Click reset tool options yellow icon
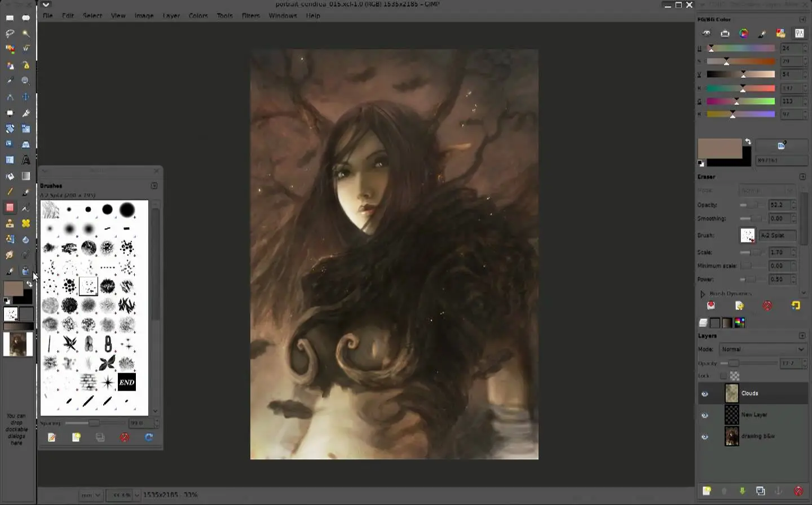Screen dimensions: 812x505 (x=796, y=305)
